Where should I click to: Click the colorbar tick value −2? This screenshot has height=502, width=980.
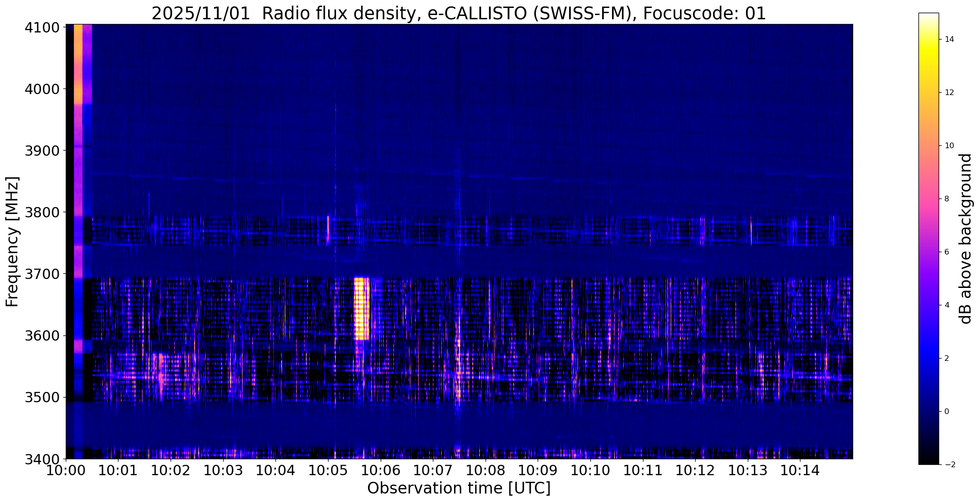949,465
